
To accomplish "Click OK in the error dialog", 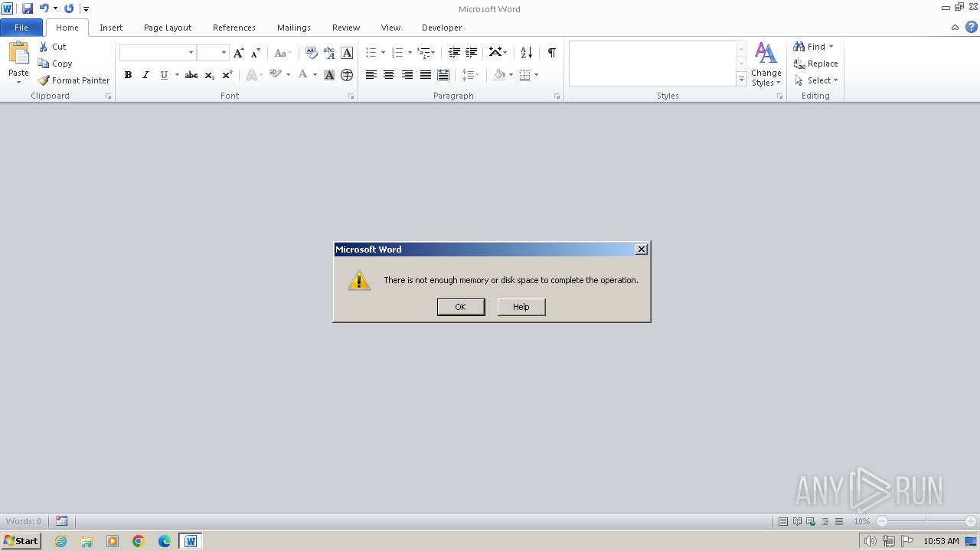I will coord(461,307).
